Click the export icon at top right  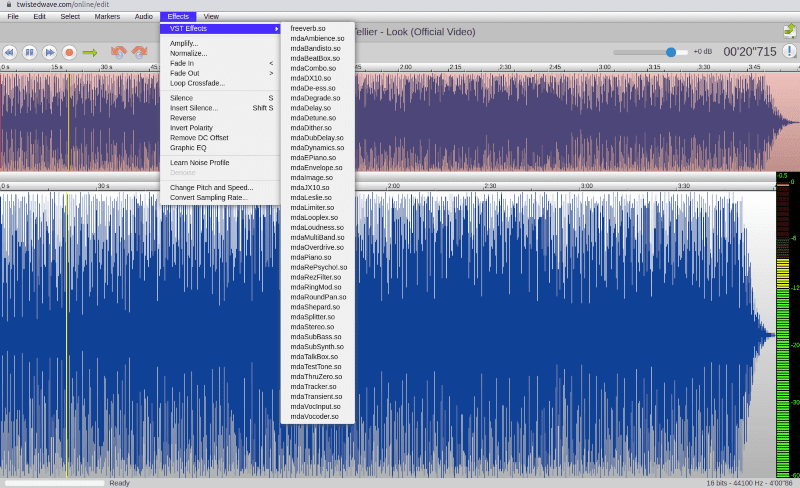coord(789,31)
